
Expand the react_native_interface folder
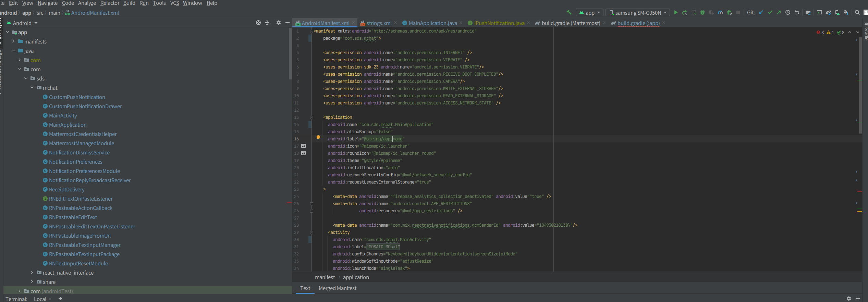point(32,273)
